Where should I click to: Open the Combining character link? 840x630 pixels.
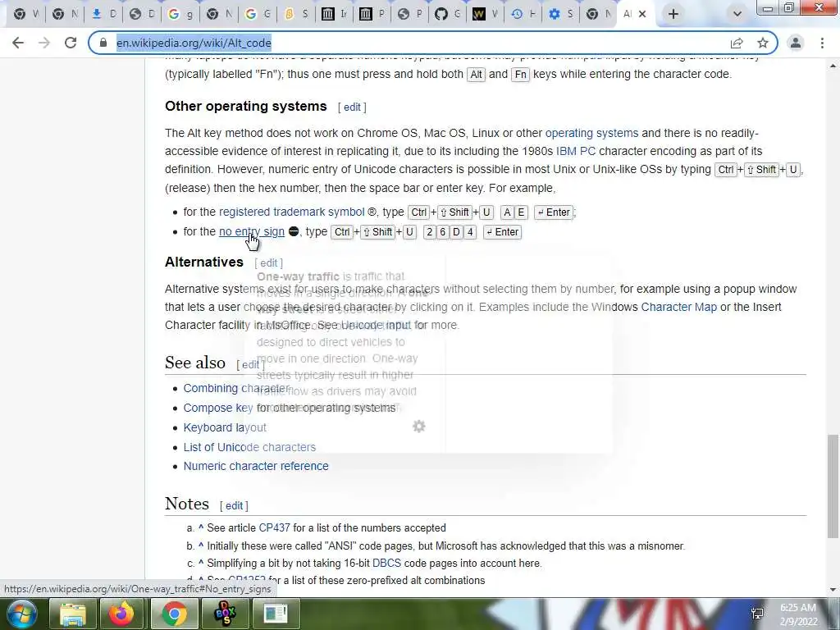pos(236,388)
